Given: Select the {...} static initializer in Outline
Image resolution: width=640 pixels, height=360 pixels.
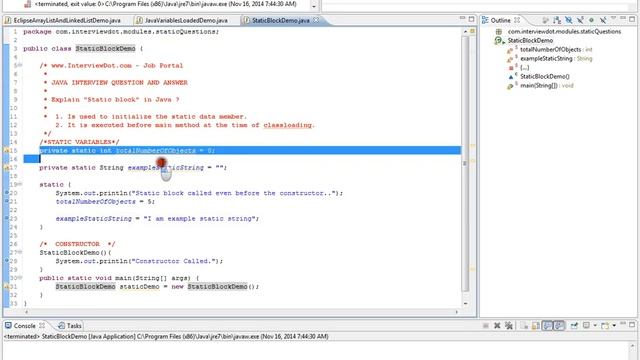Looking at the screenshot, I should click(524, 67).
